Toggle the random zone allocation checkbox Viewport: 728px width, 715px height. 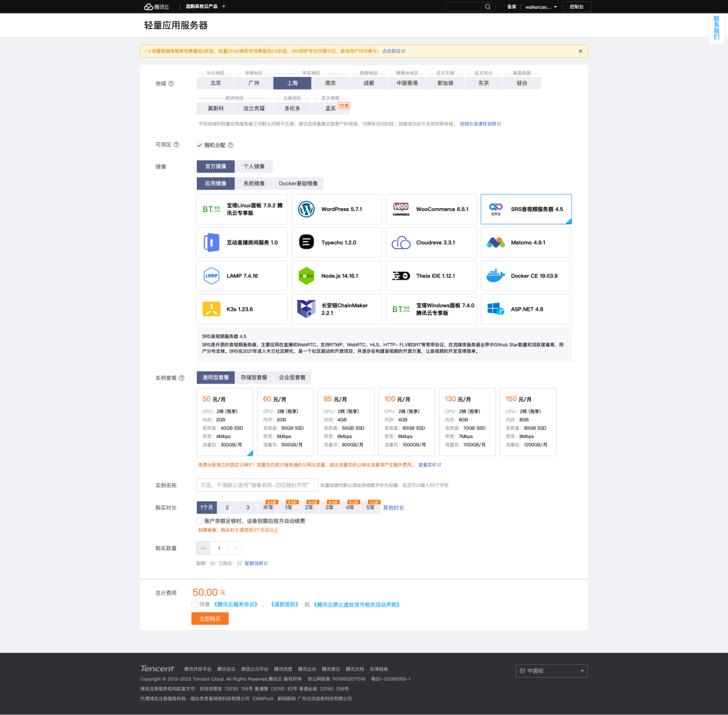(x=200, y=146)
